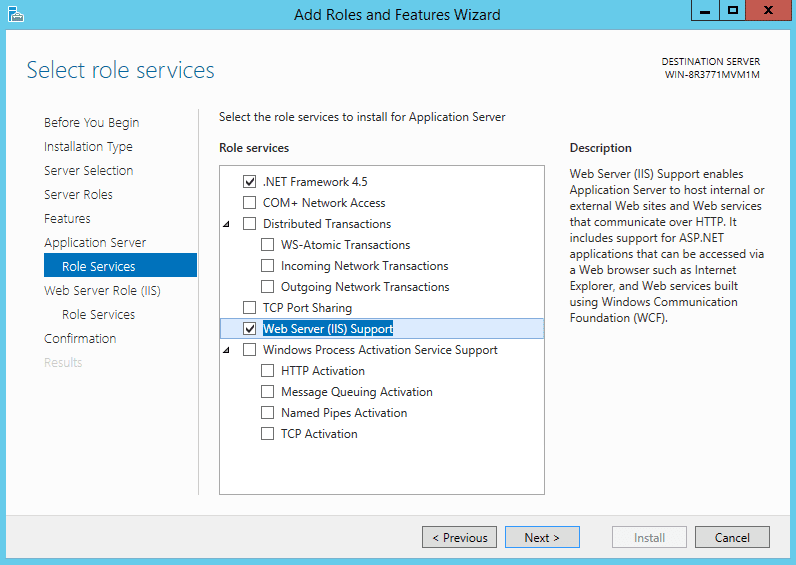The height and width of the screenshot is (565, 796).
Task: Collapse Windows Process Activation Service Support node
Action: (227, 350)
